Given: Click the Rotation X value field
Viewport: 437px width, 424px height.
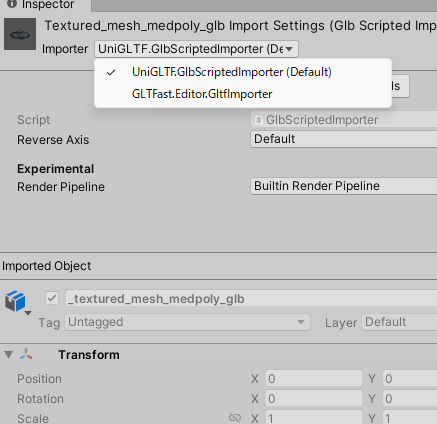Looking at the screenshot, I should 314,399.
